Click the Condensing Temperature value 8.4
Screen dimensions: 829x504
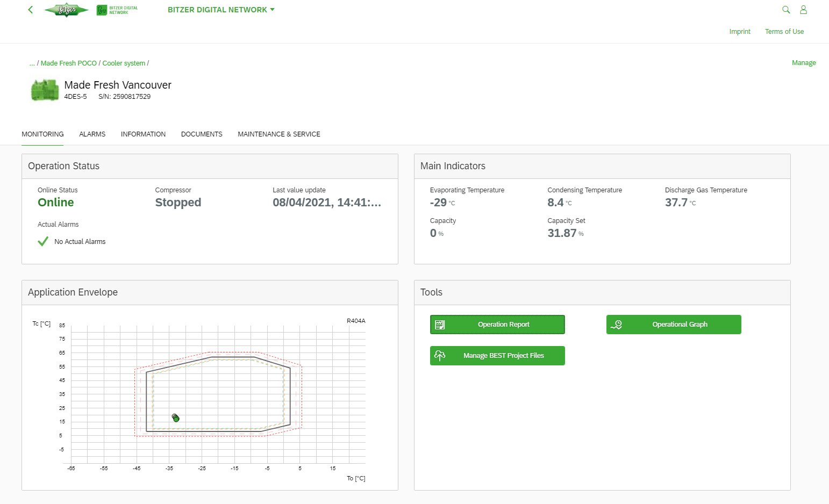[x=555, y=203]
